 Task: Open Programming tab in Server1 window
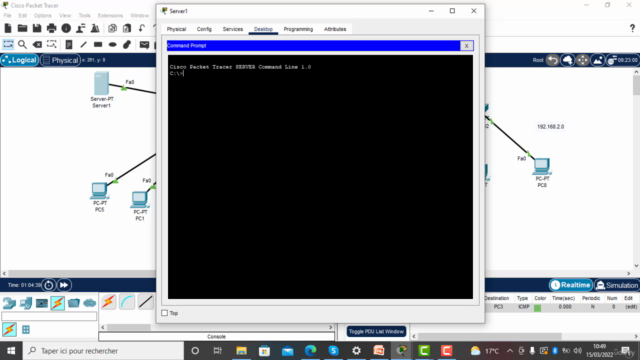pos(298,29)
